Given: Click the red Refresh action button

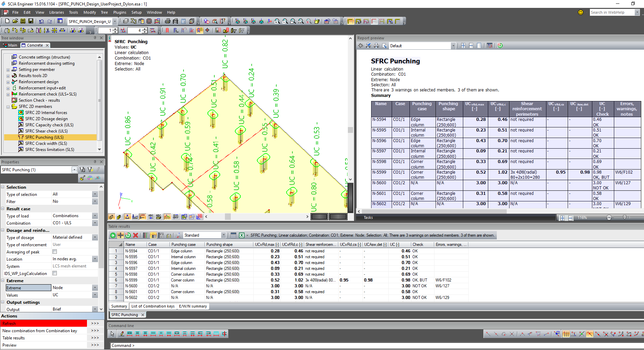Looking at the screenshot, I should pyautogui.click(x=44, y=323).
